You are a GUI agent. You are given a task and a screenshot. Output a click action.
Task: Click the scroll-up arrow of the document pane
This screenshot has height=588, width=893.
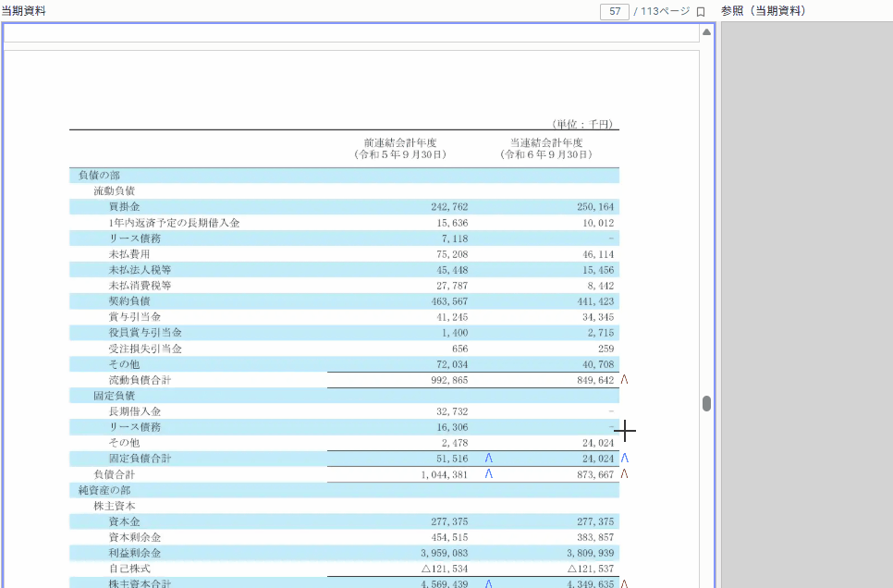[707, 32]
